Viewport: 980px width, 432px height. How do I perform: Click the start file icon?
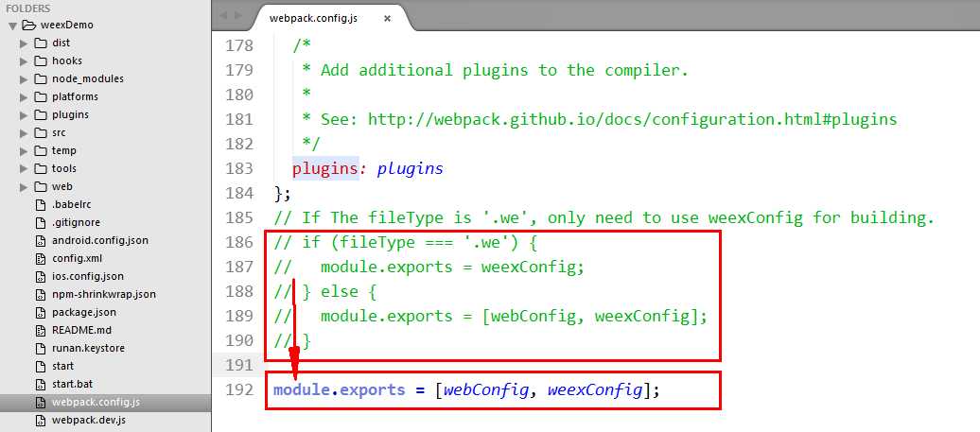pyautogui.click(x=41, y=367)
